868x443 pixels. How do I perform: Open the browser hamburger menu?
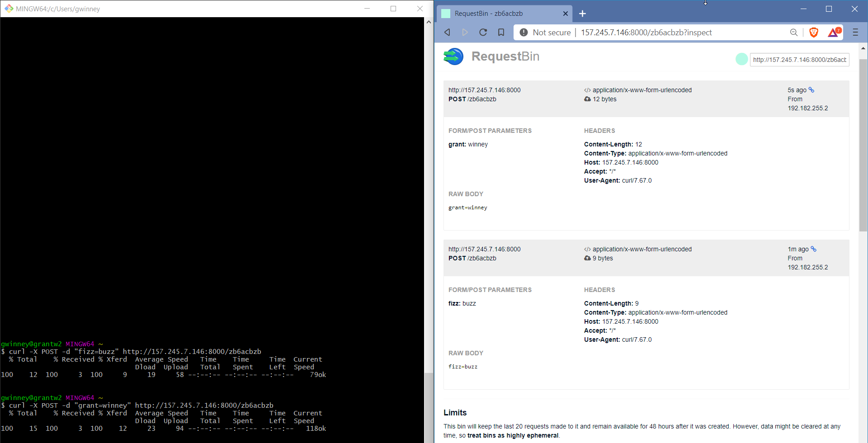tap(855, 32)
